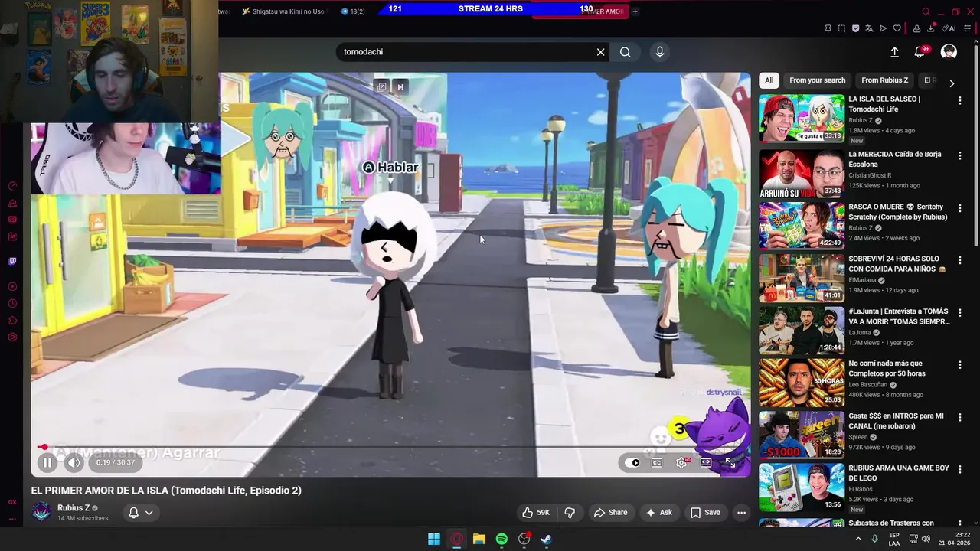Open the YouTube notifications bell with 9+
This screenshot has width=980, height=551.
click(x=920, y=52)
